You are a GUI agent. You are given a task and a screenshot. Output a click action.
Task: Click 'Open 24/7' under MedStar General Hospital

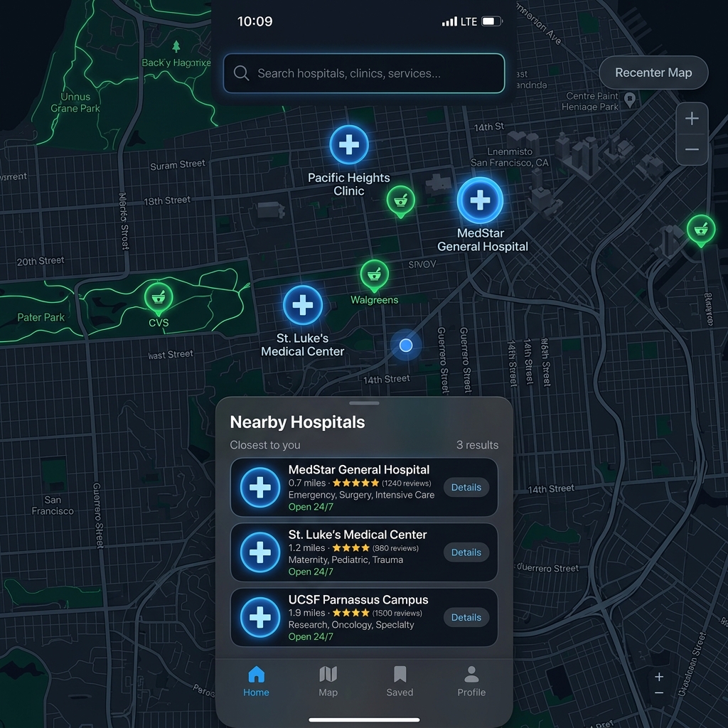[311, 507]
